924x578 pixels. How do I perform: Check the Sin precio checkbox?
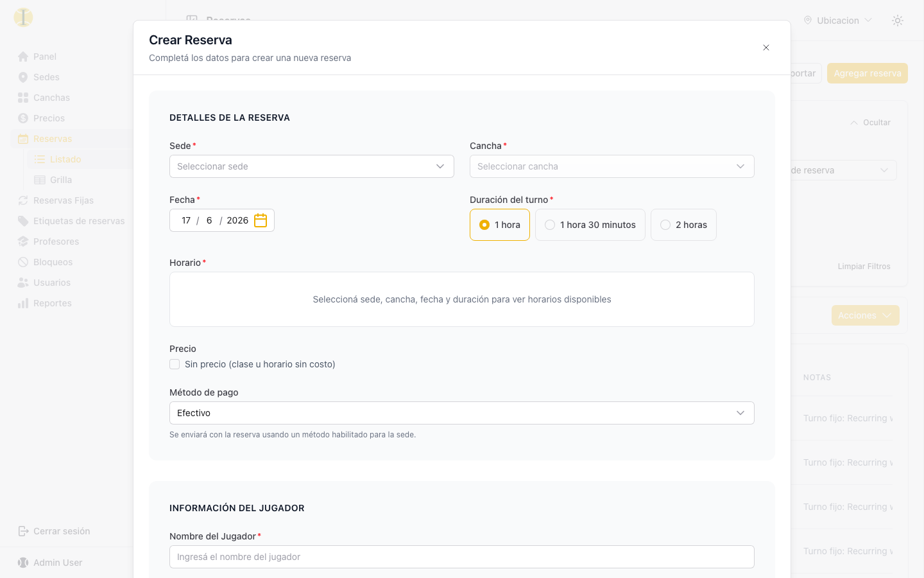click(x=175, y=364)
